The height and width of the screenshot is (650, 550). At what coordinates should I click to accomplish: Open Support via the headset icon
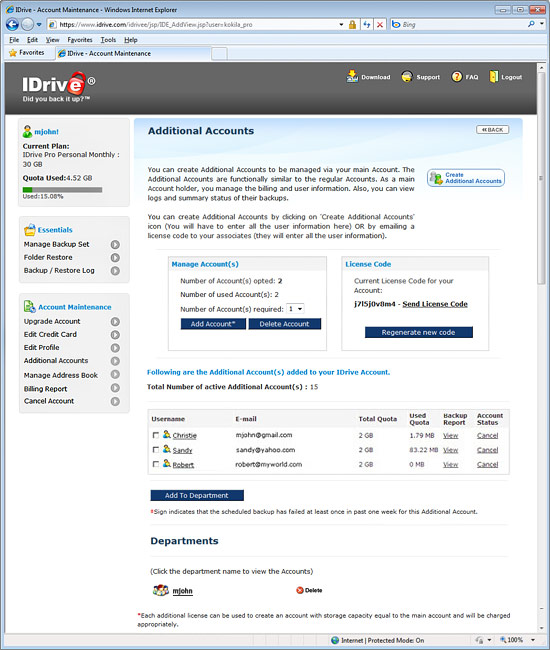tap(407, 77)
